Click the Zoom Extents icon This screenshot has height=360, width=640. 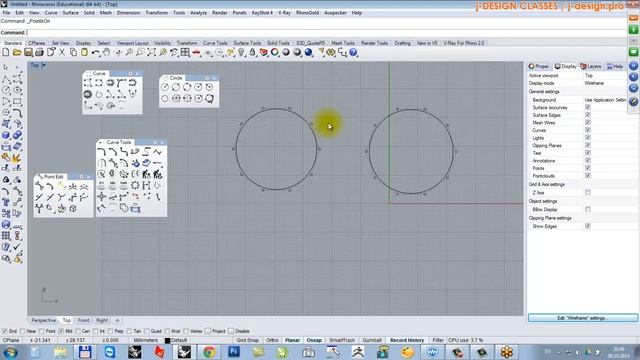151,52
